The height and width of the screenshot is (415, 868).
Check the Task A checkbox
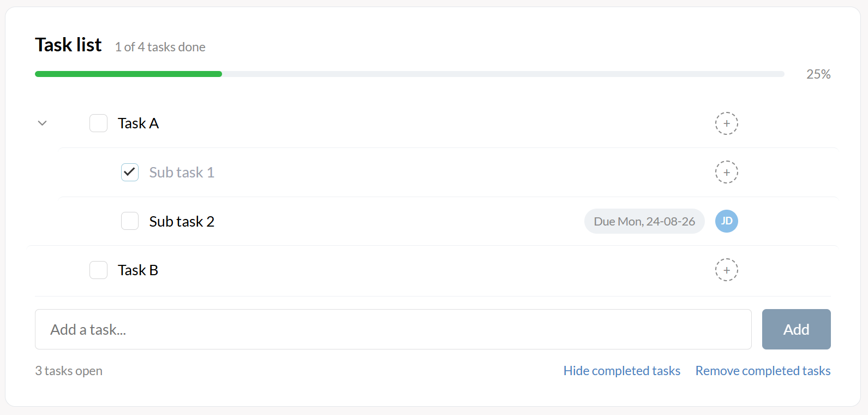pos(99,123)
